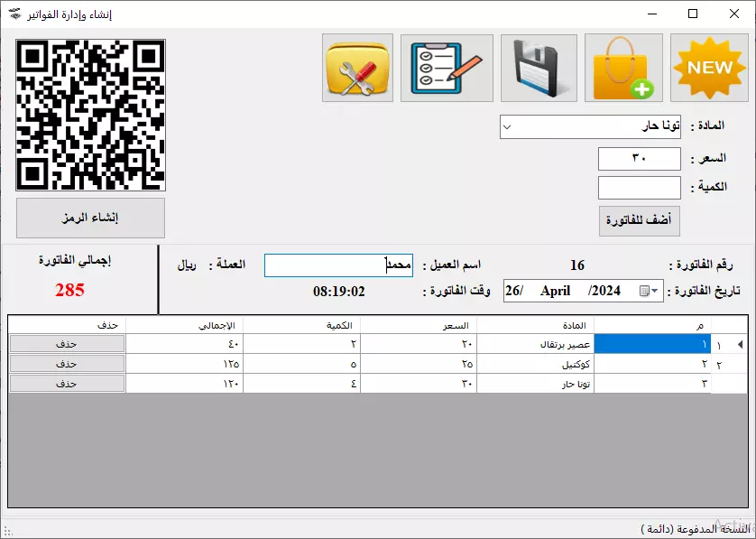Click the generated QR code image

pyautogui.click(x=88, y=114)
